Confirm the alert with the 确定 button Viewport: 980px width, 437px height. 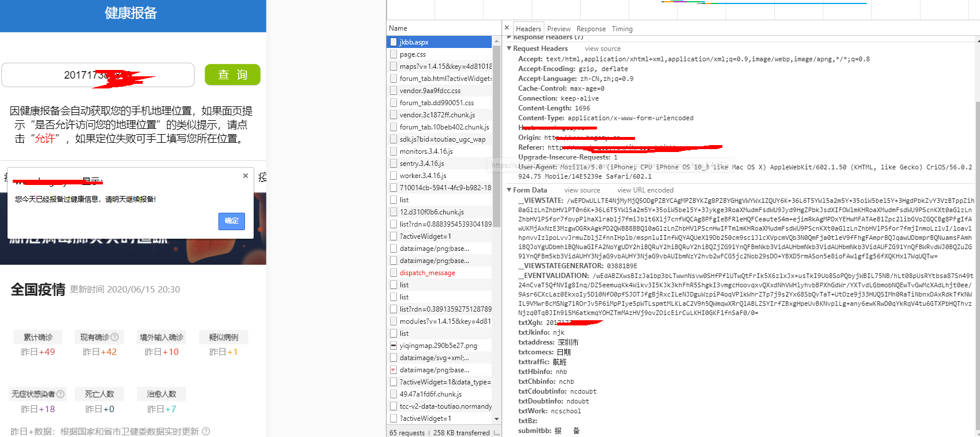232,221
